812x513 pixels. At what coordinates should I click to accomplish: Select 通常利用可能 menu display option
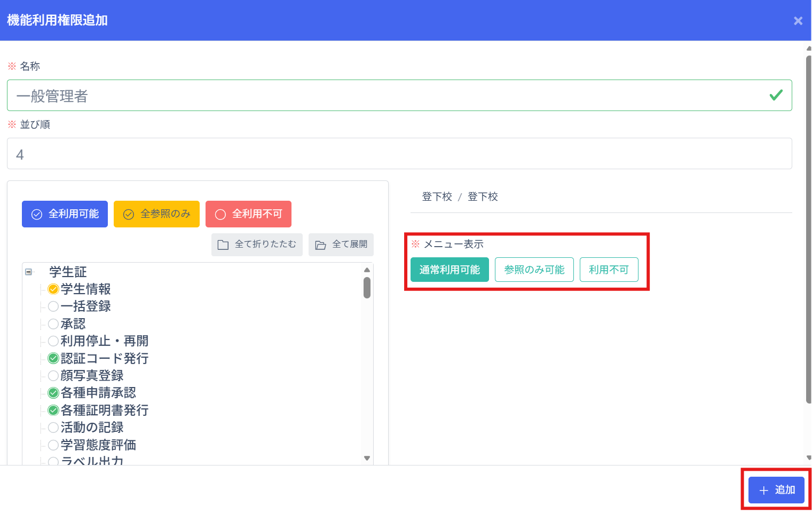click(450, 270)
